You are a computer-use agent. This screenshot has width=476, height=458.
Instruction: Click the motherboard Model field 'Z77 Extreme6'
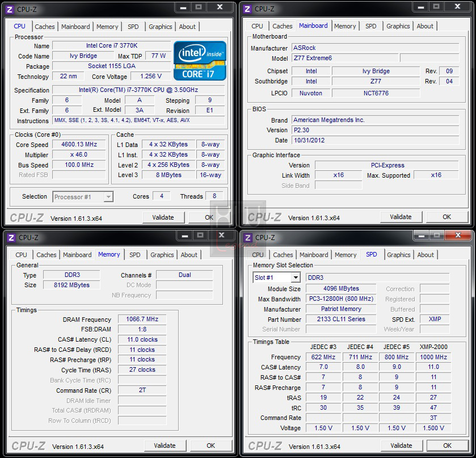345,58
